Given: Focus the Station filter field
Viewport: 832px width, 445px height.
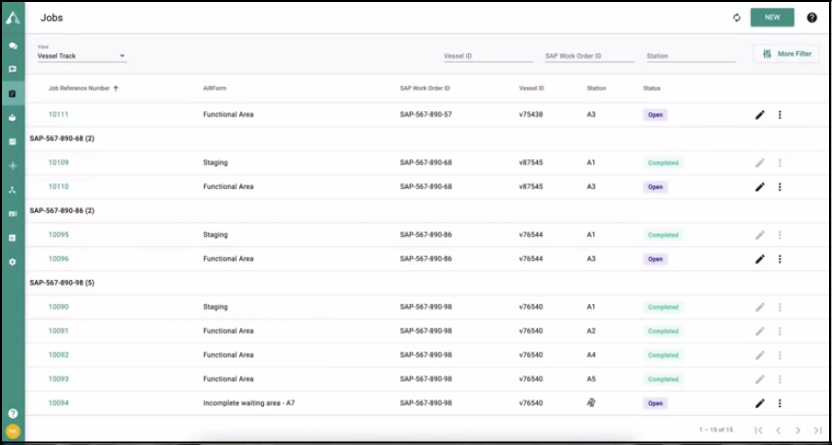Looking at the screenshot, I should coord(691,56).
